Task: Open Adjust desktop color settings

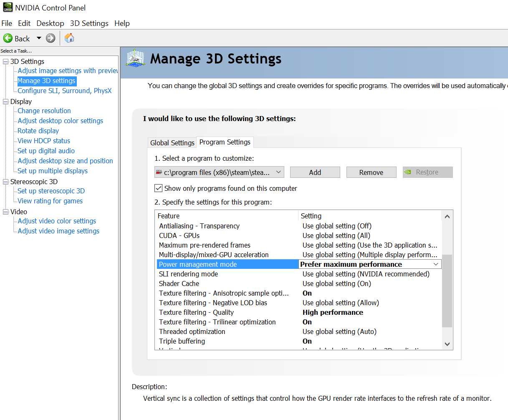Action: pyautogui.click(x=61, y=121)
